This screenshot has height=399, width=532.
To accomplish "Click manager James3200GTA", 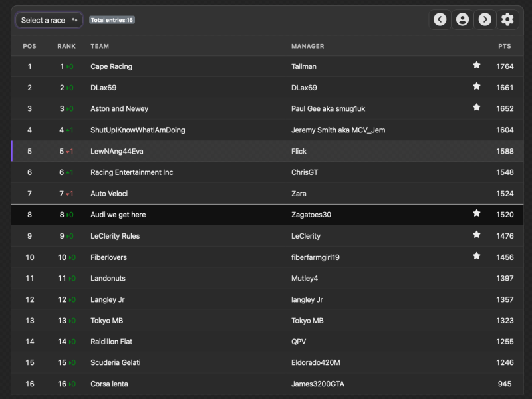I will (318, 384).
